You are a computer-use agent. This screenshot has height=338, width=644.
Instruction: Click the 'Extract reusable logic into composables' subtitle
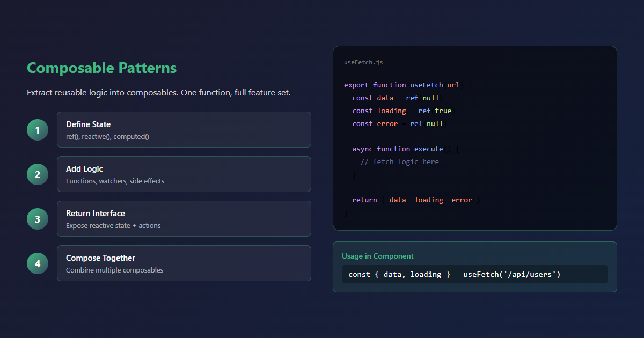(x=159, y=93)
